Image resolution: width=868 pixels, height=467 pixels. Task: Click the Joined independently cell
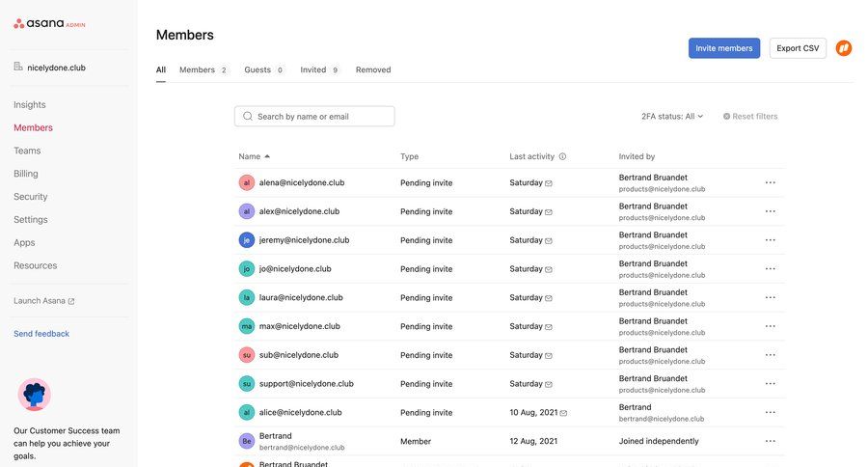click(659, 441)
